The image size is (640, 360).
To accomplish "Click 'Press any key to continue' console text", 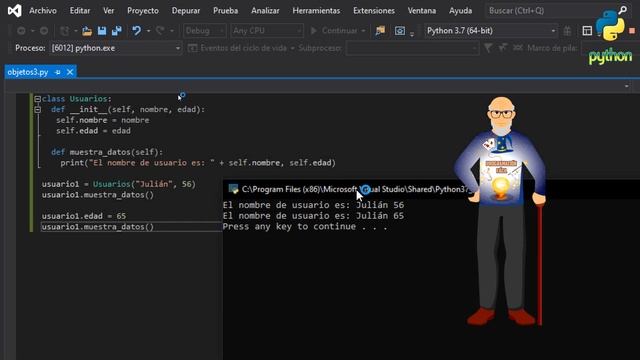I will click(x=305, y=226).
